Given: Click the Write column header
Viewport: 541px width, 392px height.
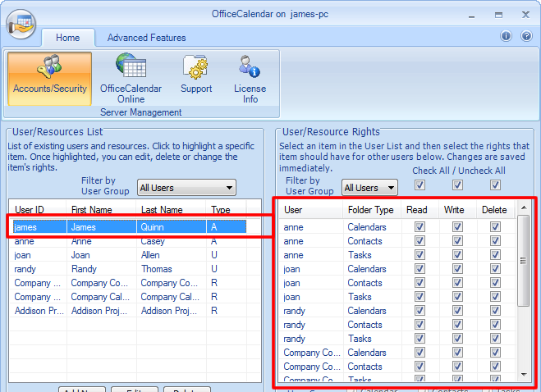Looking at the screenshot, I should (x=457, y=210).
